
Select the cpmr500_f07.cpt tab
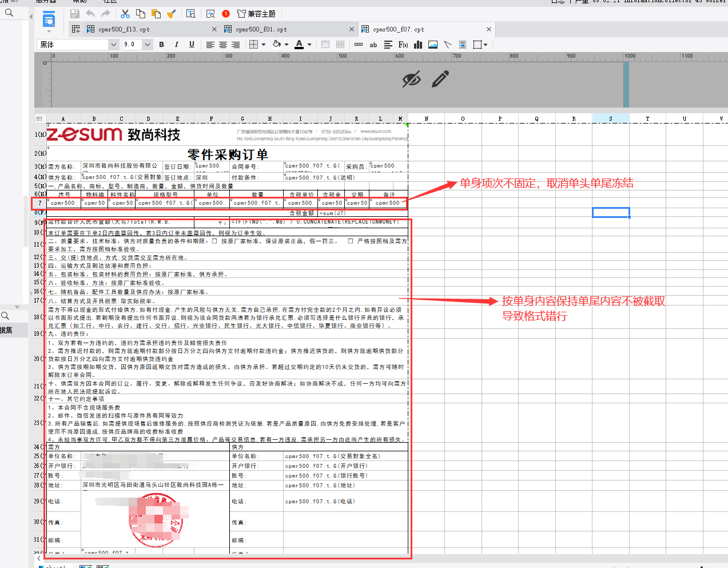(399, 29)
